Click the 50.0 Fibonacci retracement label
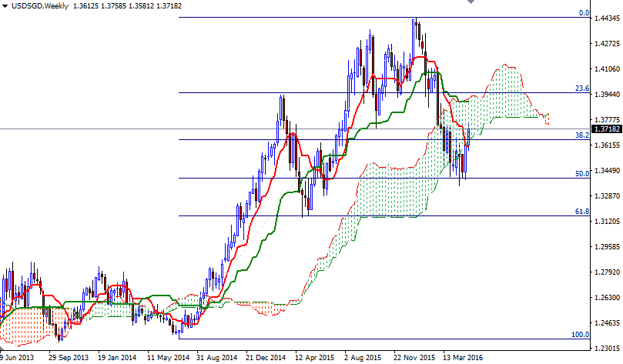623x364 pixels. click(582, 174)
